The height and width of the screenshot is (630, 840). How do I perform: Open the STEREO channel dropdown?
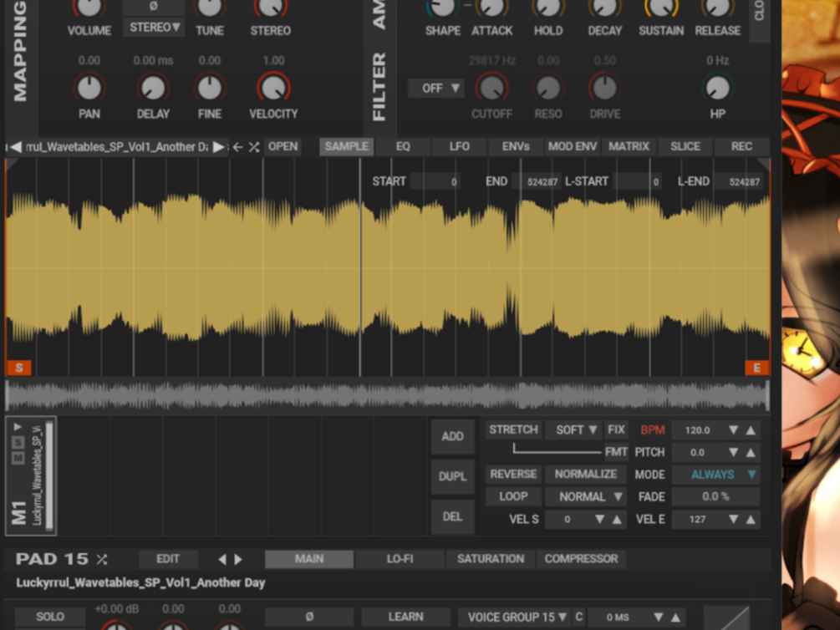(154, 27)
